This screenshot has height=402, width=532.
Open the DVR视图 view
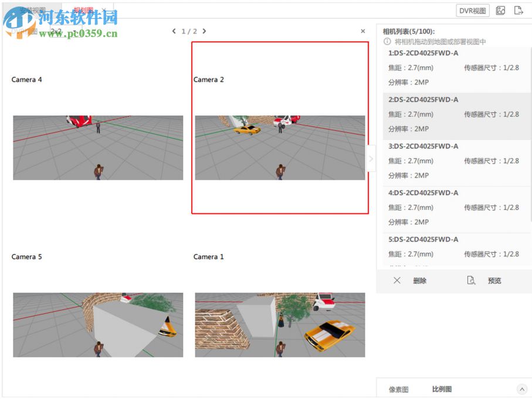click(x=473, y=10)
